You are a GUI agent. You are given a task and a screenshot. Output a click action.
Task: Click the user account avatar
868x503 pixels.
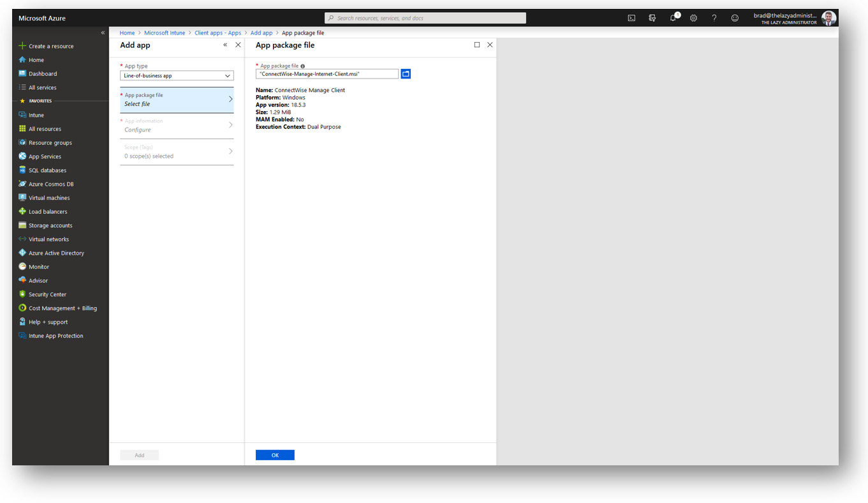coord(828,18)
